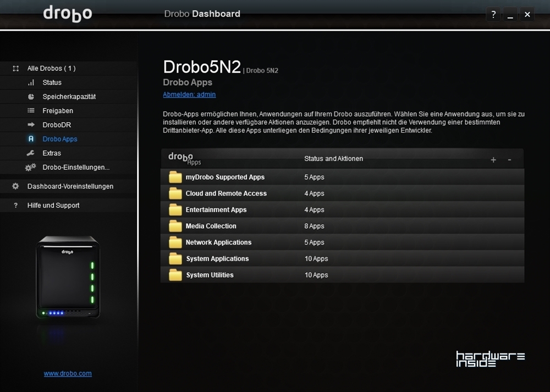Click the Alle Drobos grid icon
The width and height of the screenshot is (550, 392).
coord(16,68)
